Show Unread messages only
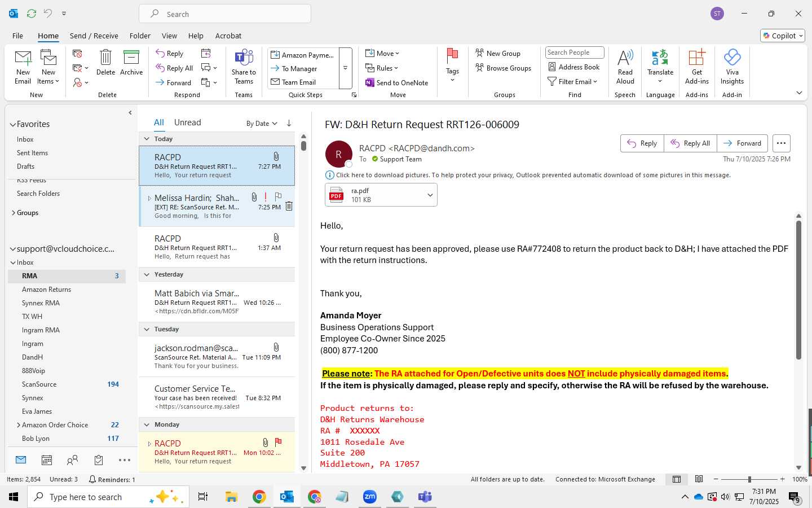Image resolution: width=812 pixels, height=508 pixels. click(x=188, y=122)
